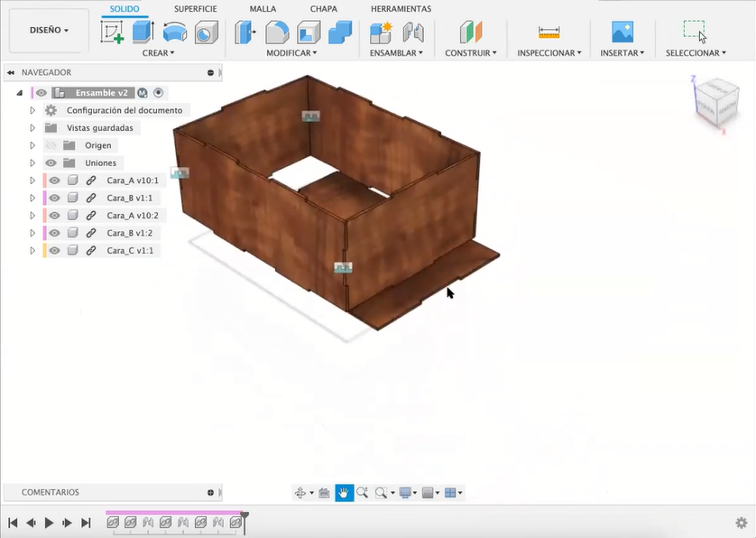The height and width of the screenshot is (538, 756).
Task: Select the Revolve tool
Action: pos(174,32)
